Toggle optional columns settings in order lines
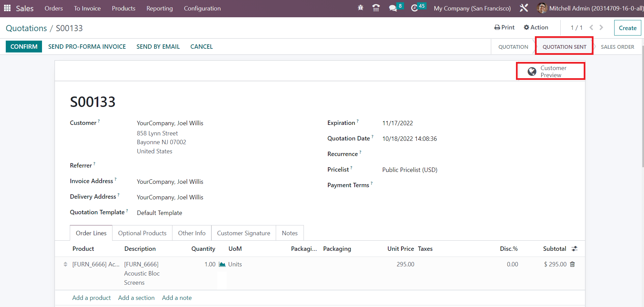Viewport: 644px width, 307px height. [x=575, y=249]
